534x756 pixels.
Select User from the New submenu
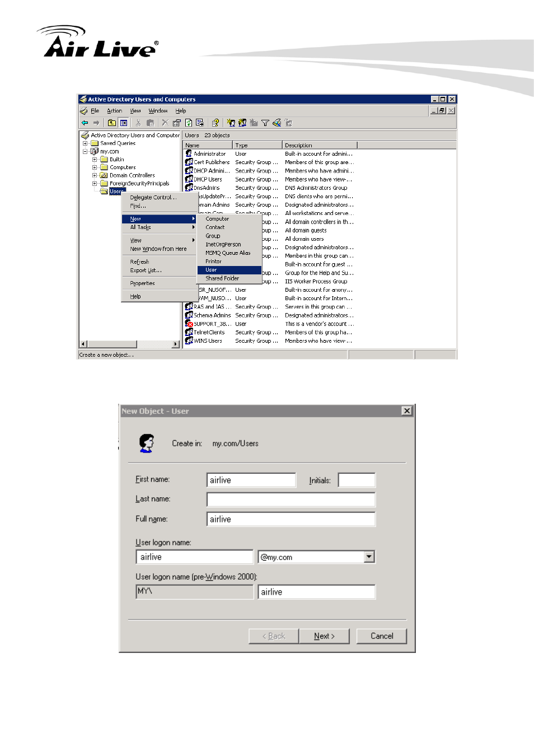click(229, 270)
